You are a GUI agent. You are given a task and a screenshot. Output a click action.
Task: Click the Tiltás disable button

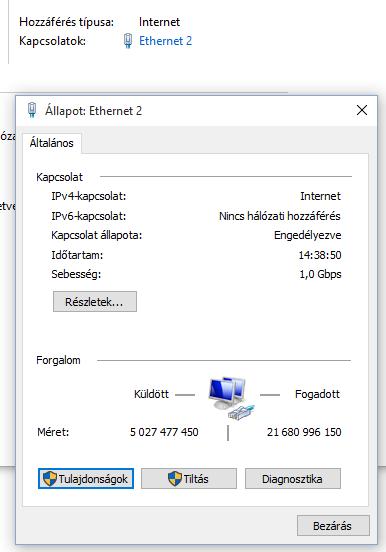click(189, 478)
